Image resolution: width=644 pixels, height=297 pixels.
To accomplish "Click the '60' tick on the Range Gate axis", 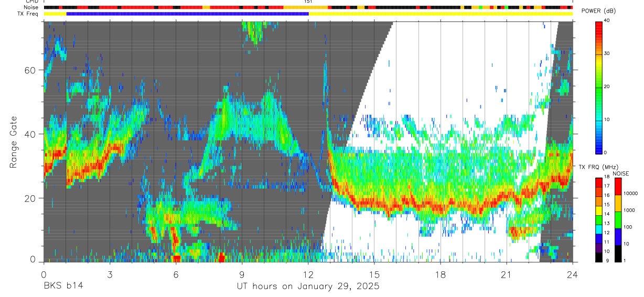I will click(31, 70).
